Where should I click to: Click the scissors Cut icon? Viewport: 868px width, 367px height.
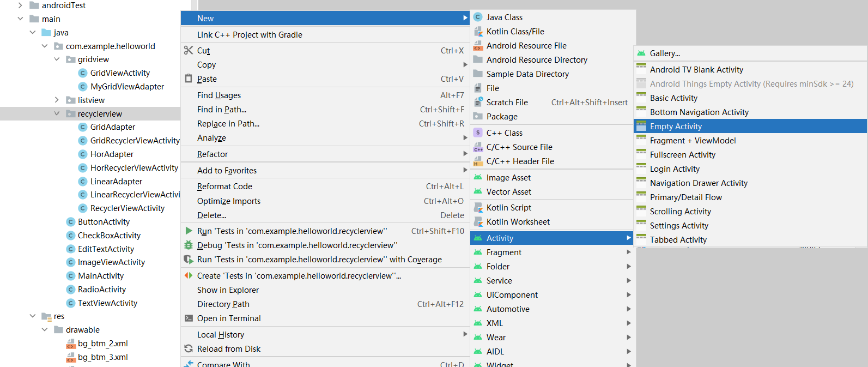pos(189,51)
